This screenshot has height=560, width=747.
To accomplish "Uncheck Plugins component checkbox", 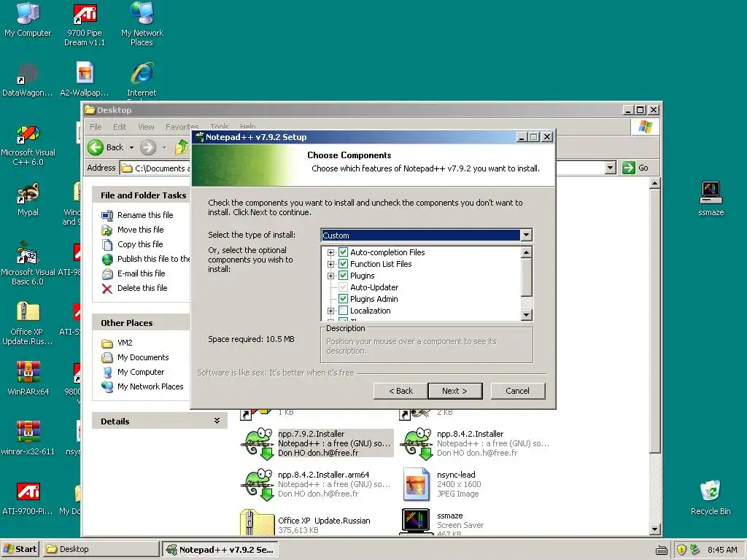I will pos(343,276).
